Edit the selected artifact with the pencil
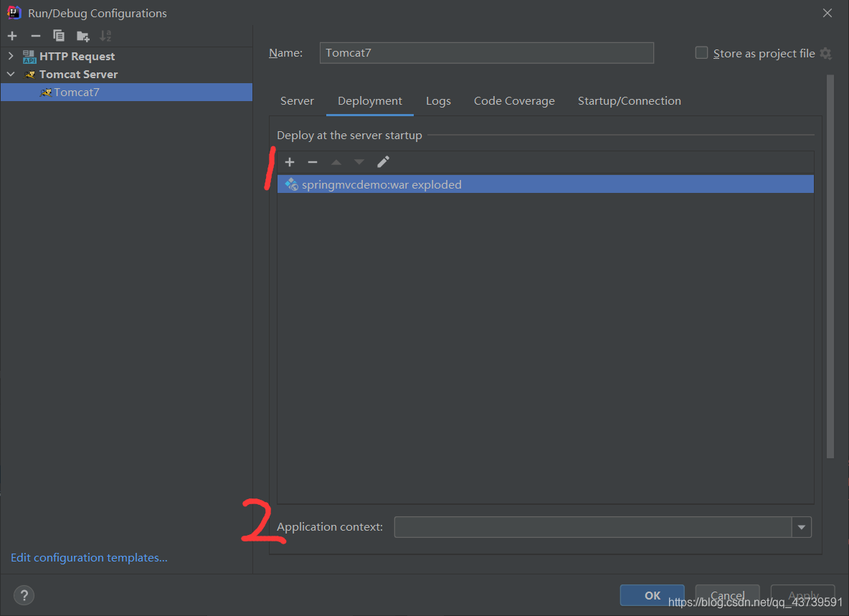849x616 pixels. click(382, 161)
